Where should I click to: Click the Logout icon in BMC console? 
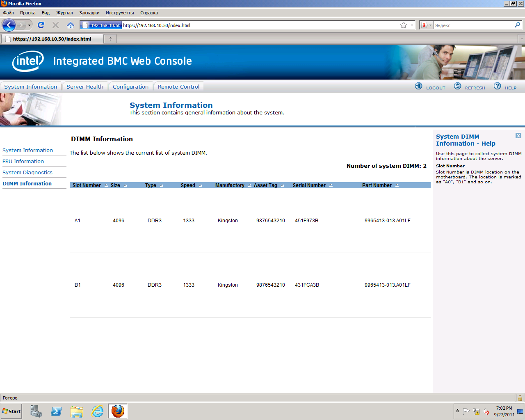(418, 86)
